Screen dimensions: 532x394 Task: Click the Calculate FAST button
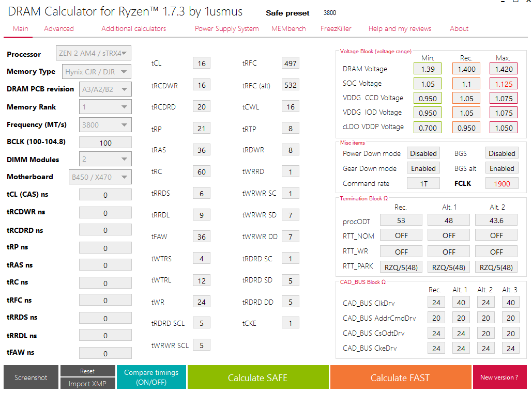(x=400, y=377)
